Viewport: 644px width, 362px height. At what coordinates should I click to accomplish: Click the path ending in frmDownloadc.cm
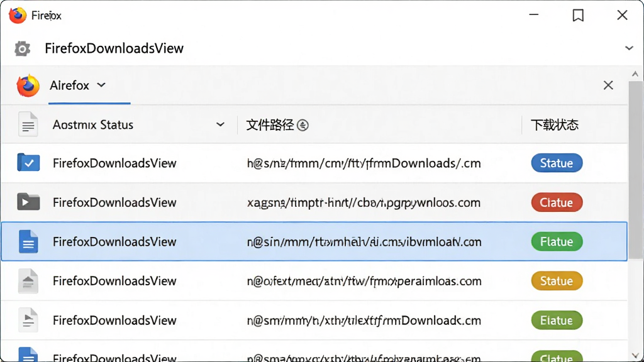[x=364, y=321]
